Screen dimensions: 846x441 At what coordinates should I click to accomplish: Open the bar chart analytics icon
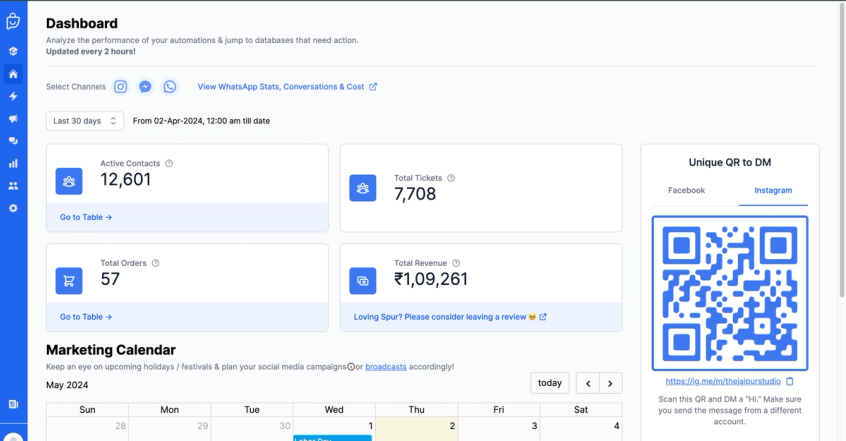[13, 164]
